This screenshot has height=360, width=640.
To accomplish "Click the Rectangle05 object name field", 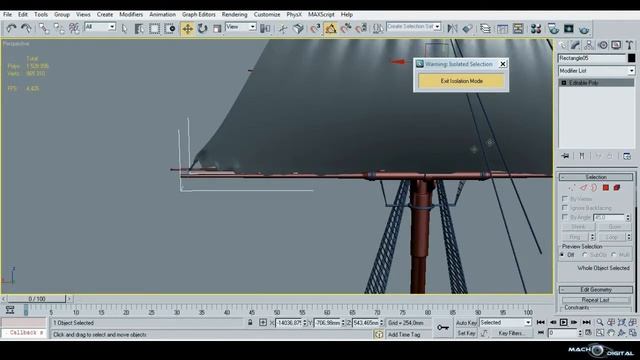I will 592,58.
